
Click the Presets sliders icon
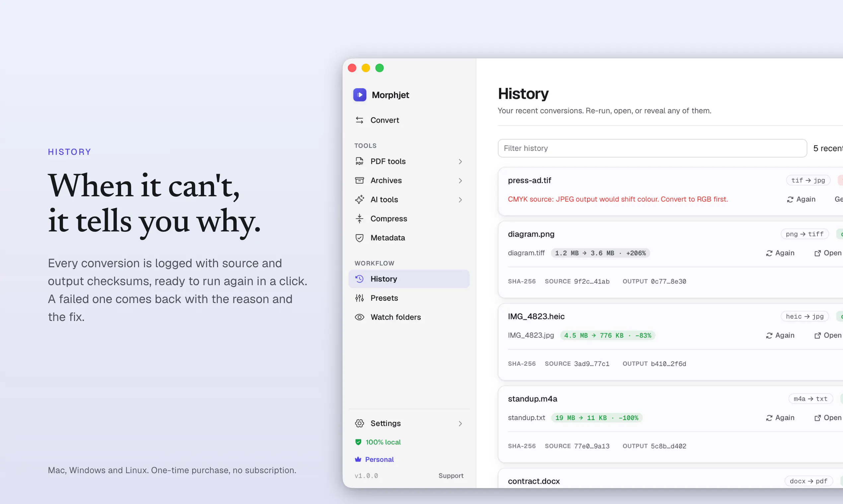[x=359, y=298]
